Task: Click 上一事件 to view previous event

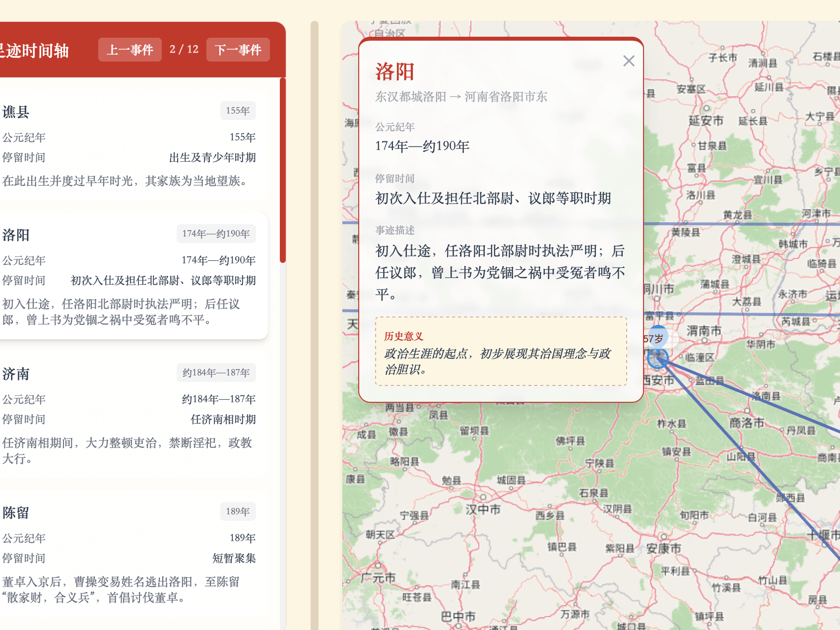Action: point(129,50)
